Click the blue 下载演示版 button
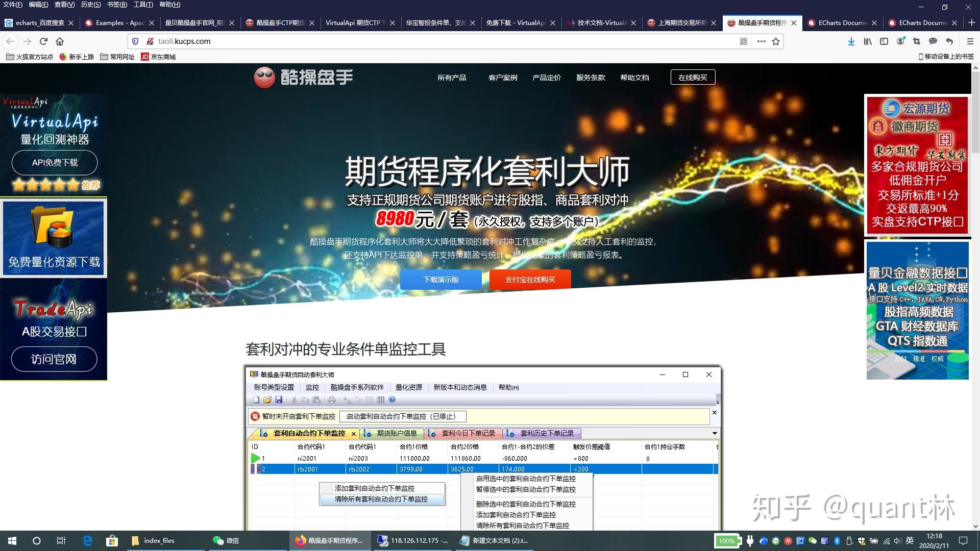 [x=441, y=280]
